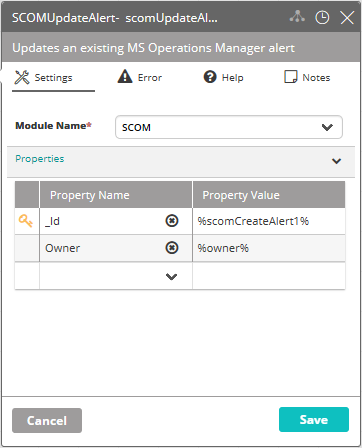Open the clock timeout icon in title bar
The height and width of the screenshot is (448, 362).
point(322,17)
